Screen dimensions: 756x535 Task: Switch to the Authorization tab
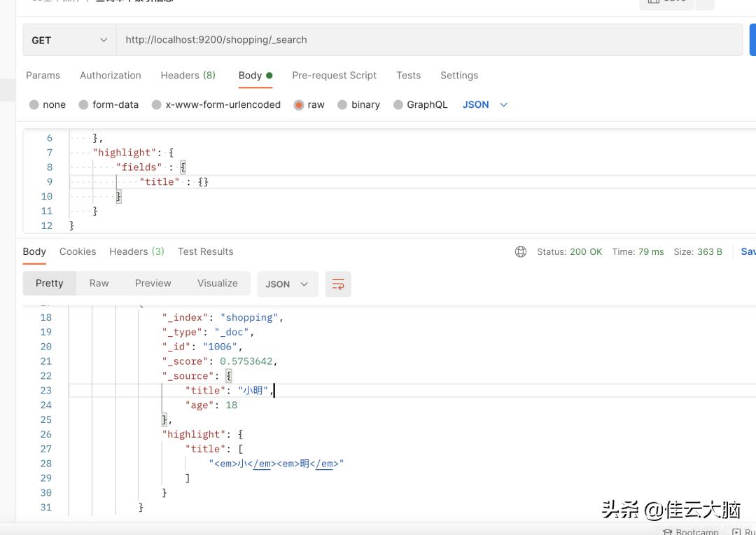(110, 75)
